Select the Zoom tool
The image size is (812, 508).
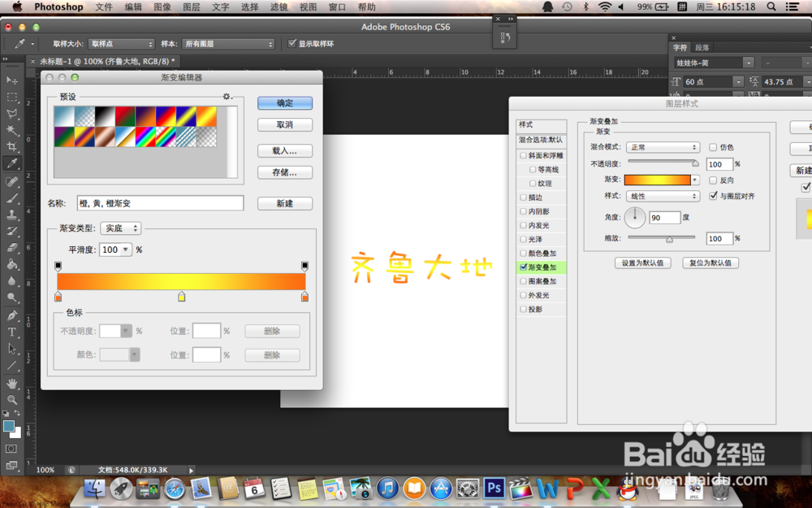(x=11, y=400)
